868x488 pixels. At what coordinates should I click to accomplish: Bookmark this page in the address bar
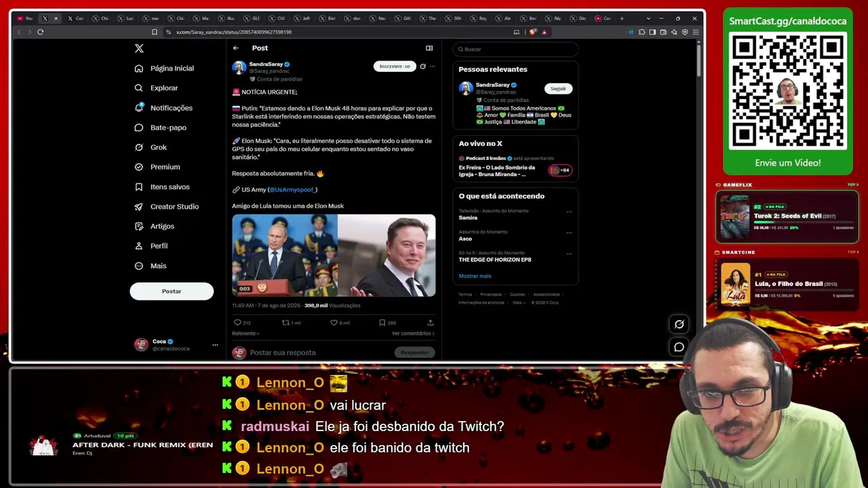pos(155,32)
